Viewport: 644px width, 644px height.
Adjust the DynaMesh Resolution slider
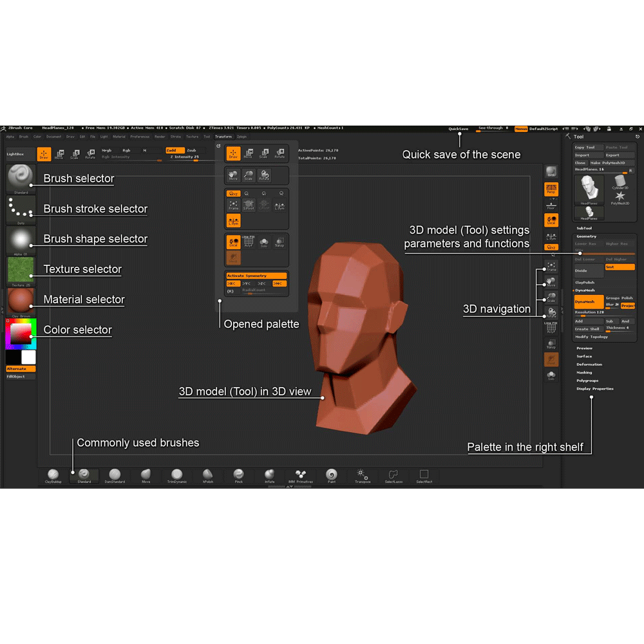[x=604, y=313]
